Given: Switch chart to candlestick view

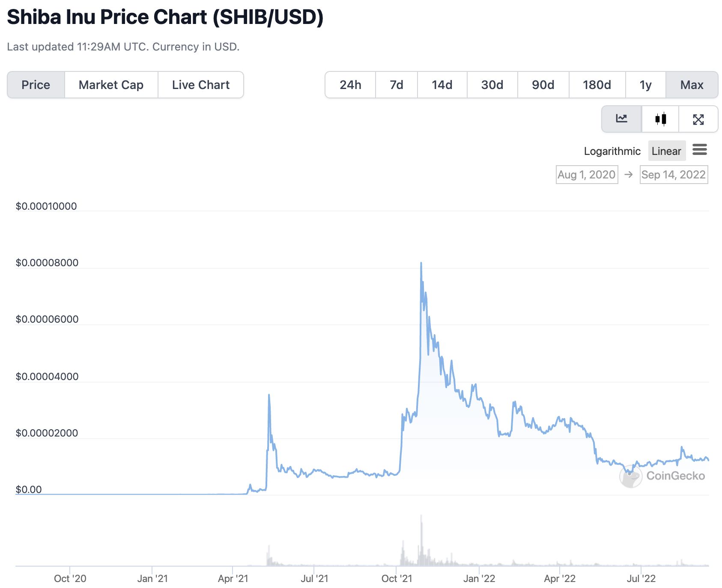Looking at the screenshot, I should [x=660, y=119].
